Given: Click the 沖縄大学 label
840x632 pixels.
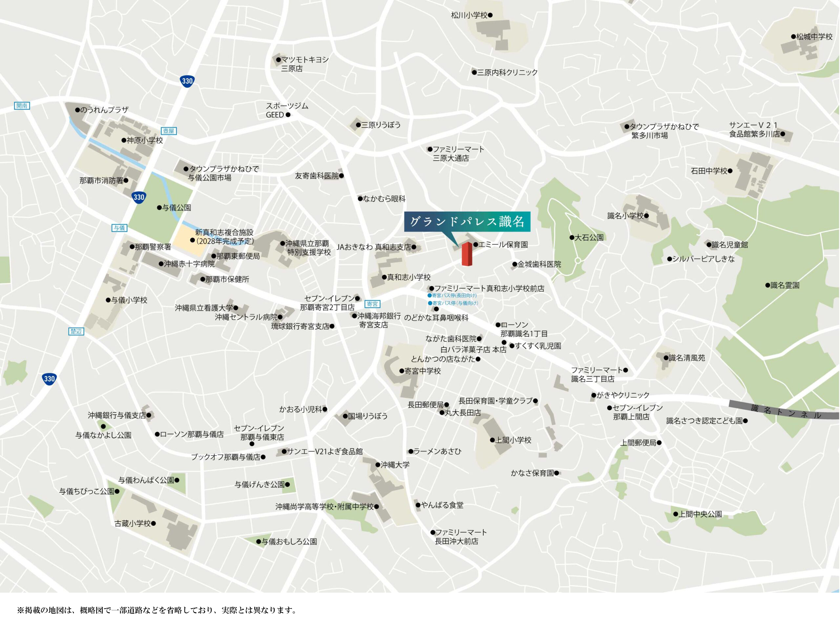Looking at the screenshot, I should coord(394,465).
